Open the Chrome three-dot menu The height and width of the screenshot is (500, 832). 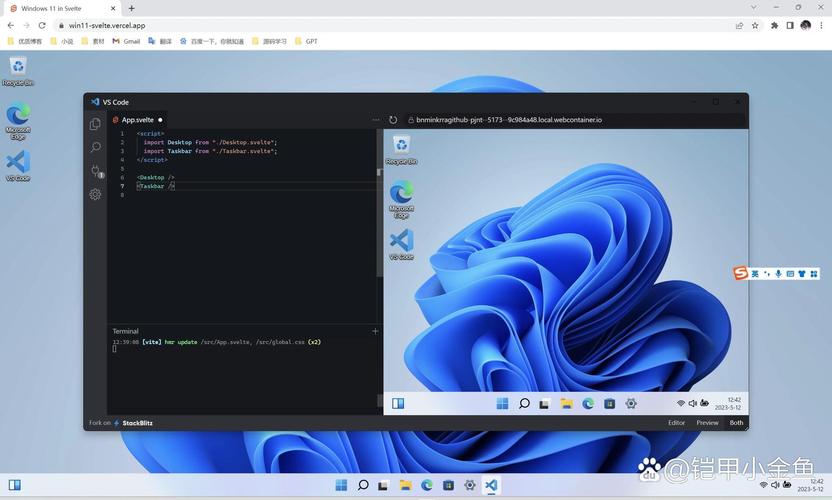tap(821, 25)
